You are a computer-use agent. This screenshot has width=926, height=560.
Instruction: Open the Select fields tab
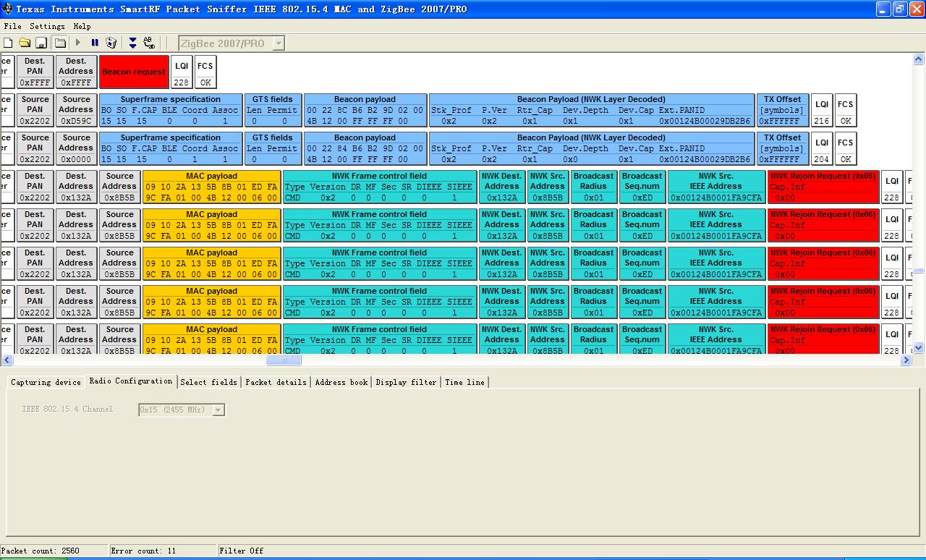(209, 382)
